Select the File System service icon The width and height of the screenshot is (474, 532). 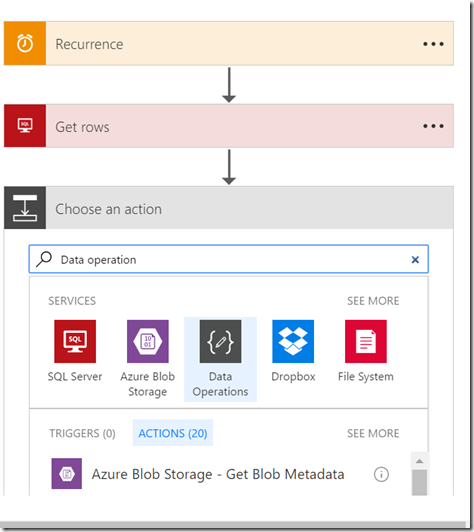tap(366, 341)
